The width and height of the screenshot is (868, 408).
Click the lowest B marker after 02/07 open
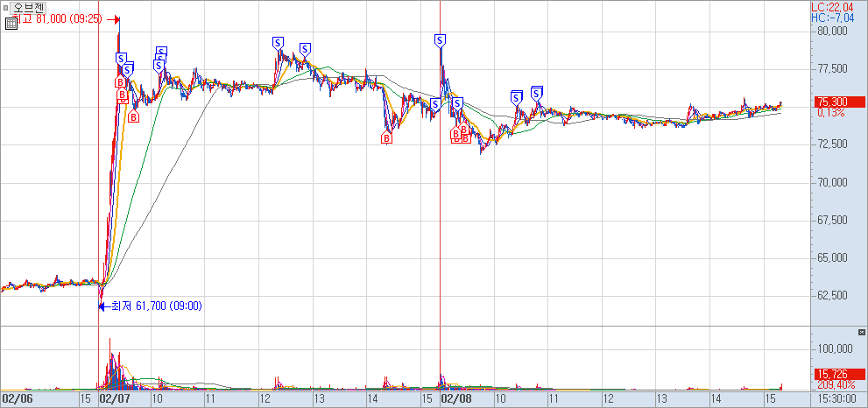point(134,116)
